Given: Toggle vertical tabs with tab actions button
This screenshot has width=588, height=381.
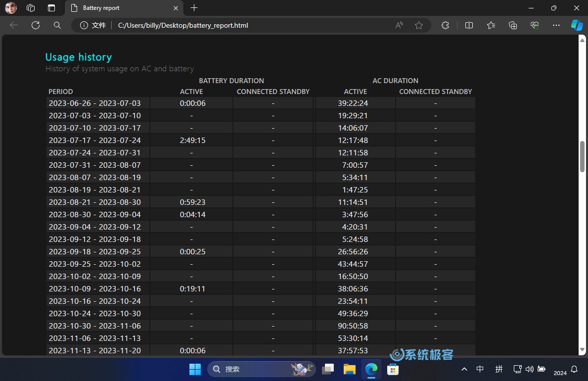Looking at the screenshot, I should 51,8.
